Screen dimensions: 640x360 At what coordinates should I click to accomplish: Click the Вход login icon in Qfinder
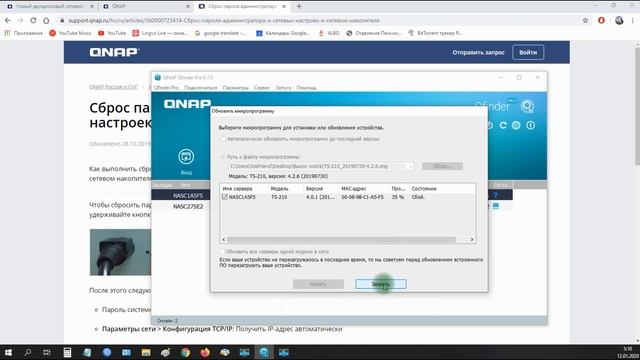click(x=186, y=161)
